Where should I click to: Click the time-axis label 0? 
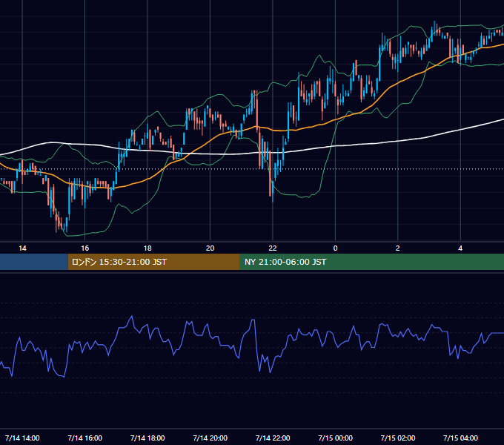tap(335, 248)
